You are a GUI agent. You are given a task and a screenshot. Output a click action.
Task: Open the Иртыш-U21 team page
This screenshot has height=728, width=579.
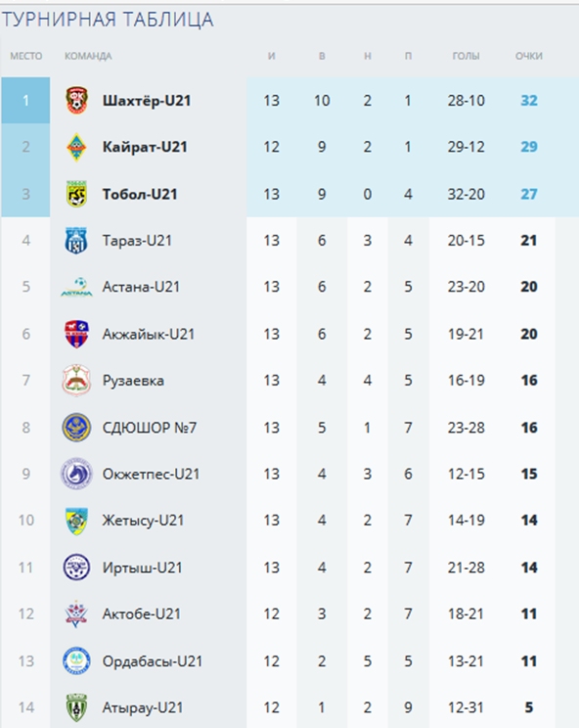[x=143, y=568]
